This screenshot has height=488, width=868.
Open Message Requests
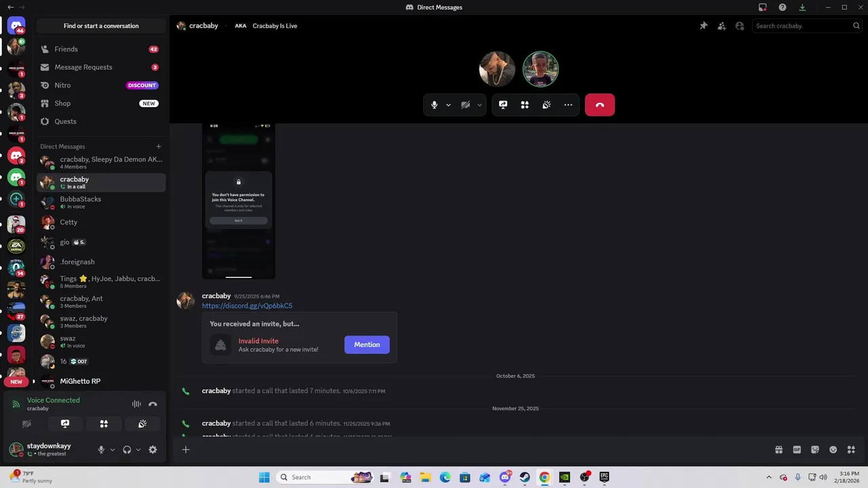(101, 67)
